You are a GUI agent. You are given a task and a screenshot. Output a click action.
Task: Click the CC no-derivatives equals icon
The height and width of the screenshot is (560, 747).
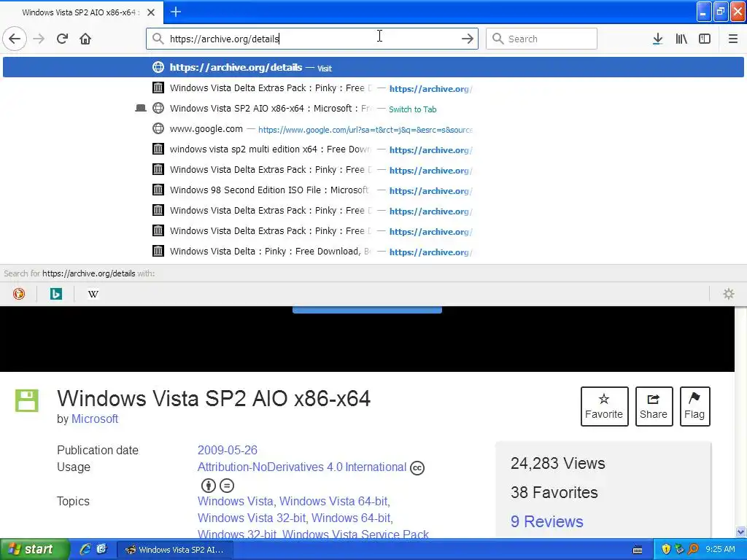coord(227,485)
